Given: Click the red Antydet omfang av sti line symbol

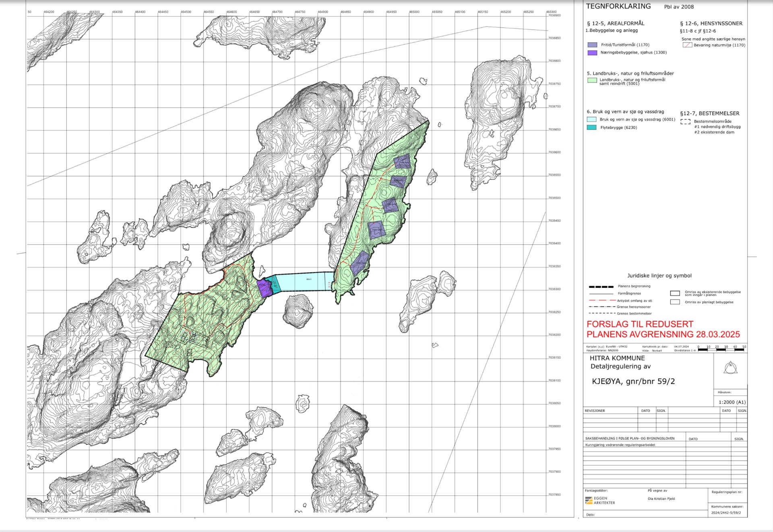Looking at the screenshot, I should tap(602, 300).
